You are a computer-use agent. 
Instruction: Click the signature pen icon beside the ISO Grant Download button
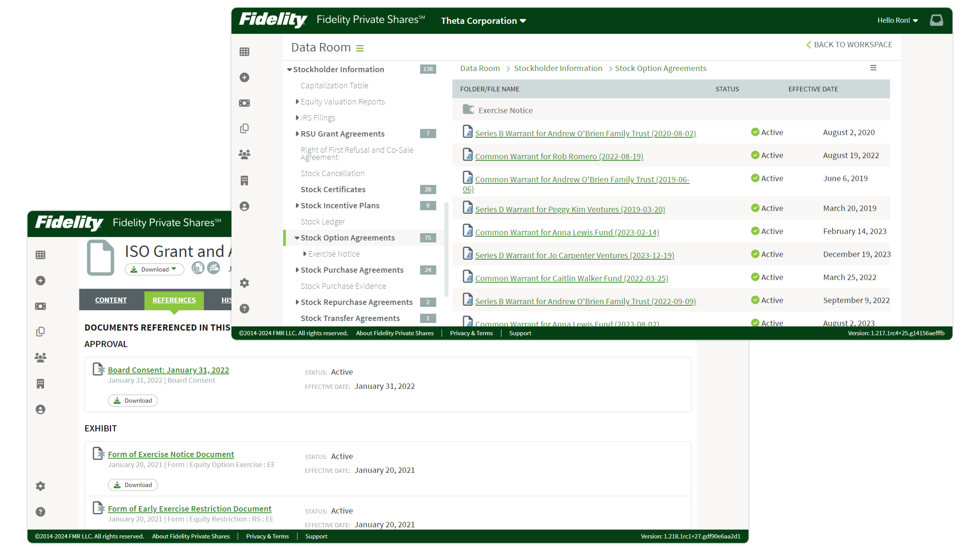213,268
